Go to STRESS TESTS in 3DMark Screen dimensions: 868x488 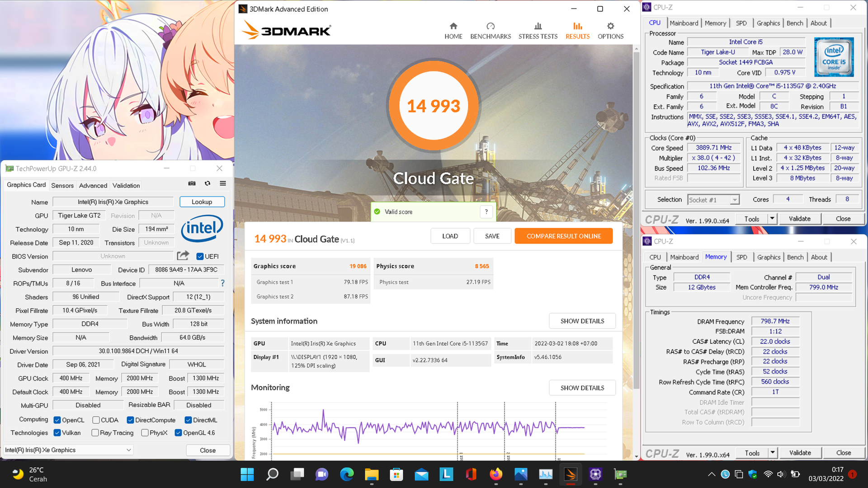(x=538, y=31)
